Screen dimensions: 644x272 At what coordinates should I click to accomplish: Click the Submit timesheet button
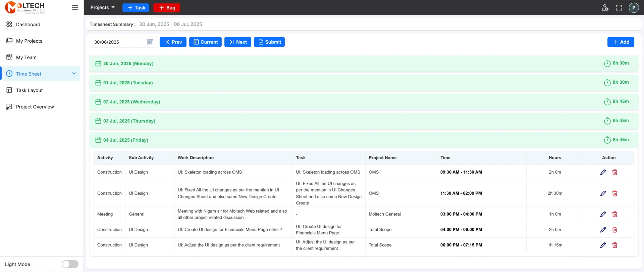point(269,42)
